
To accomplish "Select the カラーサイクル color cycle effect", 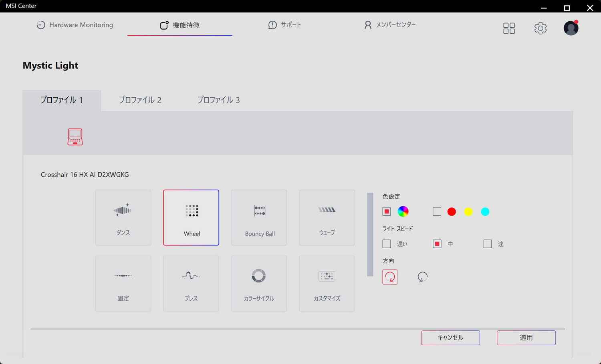I will [259, 284].
